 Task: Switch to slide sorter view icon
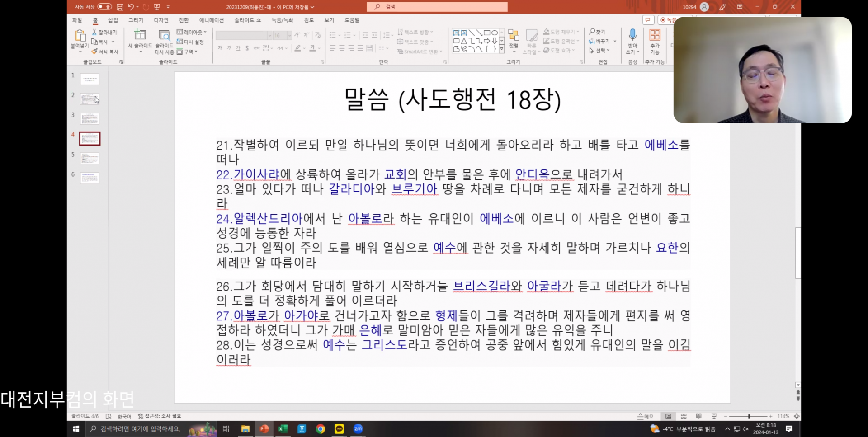[x=684, y=416]
